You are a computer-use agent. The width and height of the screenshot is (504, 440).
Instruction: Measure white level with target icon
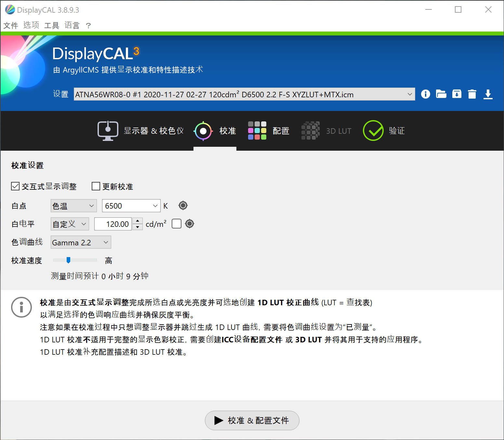pos(190,224)
